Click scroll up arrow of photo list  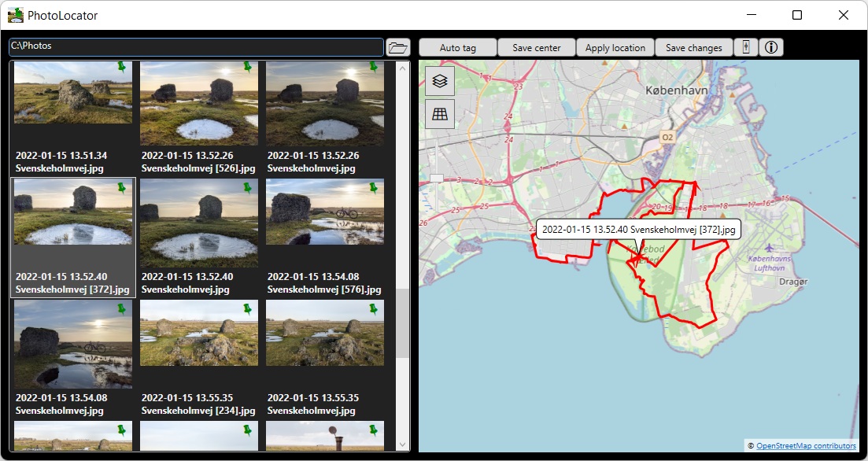point(402,68)
